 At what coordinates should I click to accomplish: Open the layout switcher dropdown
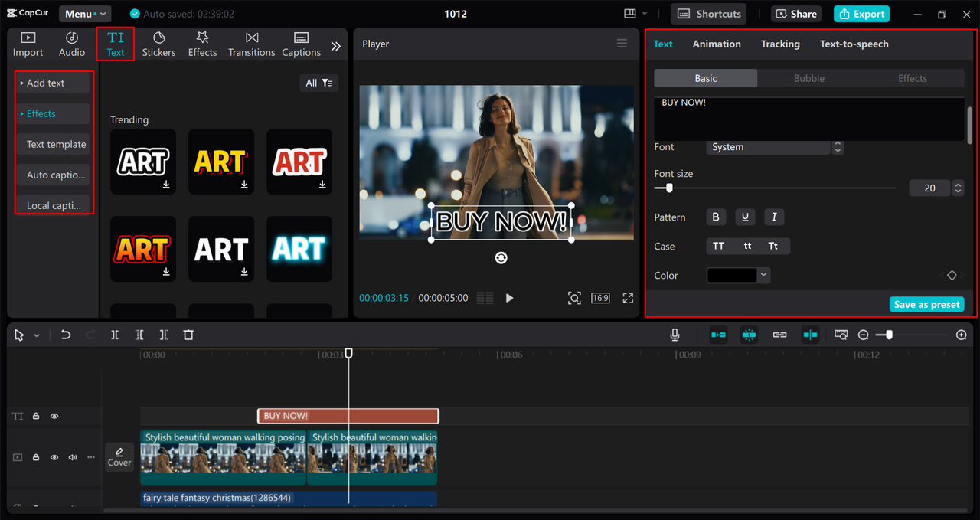[635, 14]
